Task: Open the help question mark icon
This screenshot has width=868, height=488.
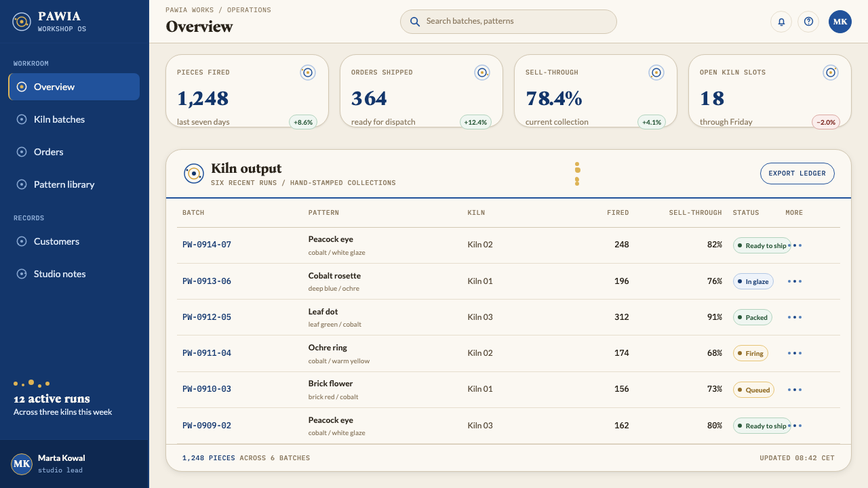Action: point(808,22)
